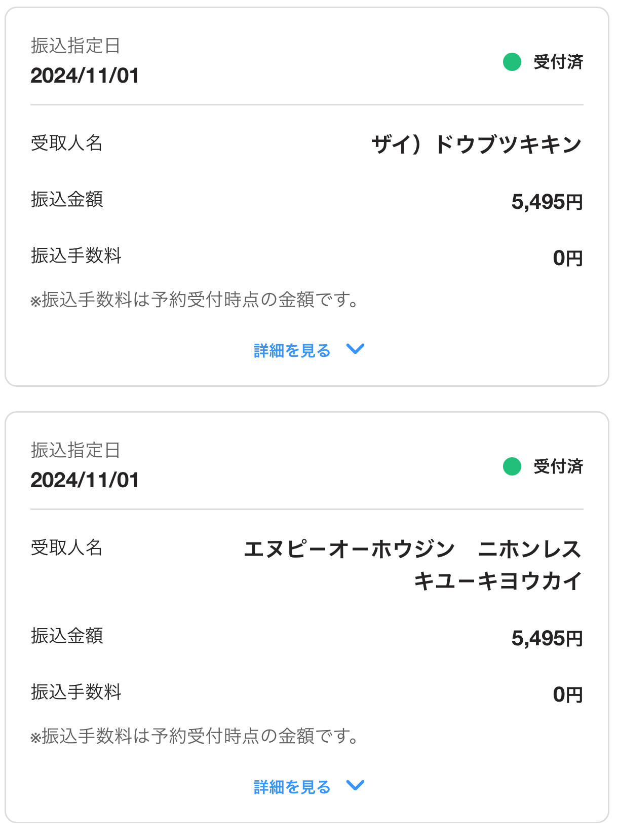
Task: Click the 5,495円 amount in the first card
Action: pos(547,202)
